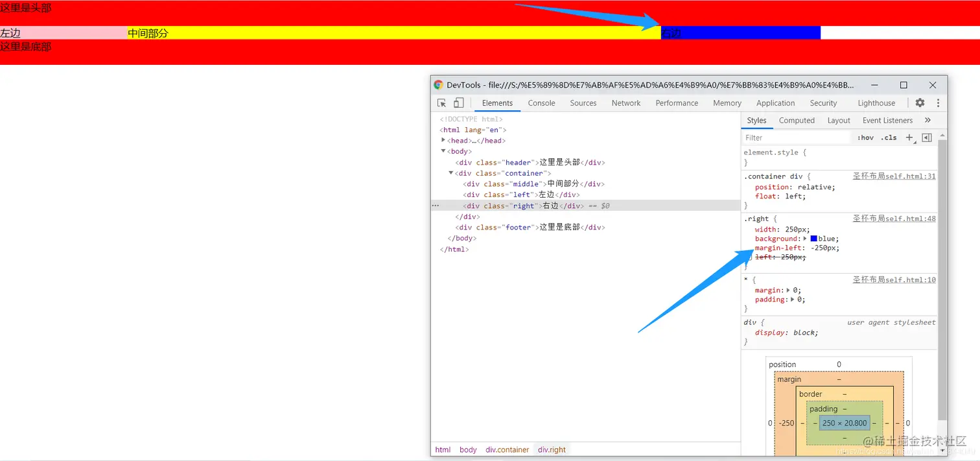Click the div.right breadcrumb
The height and width of the screenshot is (461, 980).
coord(552,449)
